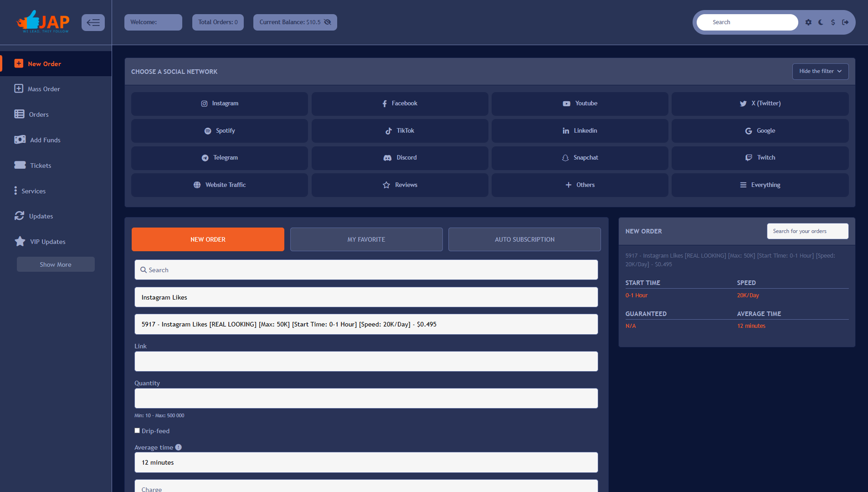The image size is (868, 492).
Task: Filter by Twitch network
Action: [760, 158]
